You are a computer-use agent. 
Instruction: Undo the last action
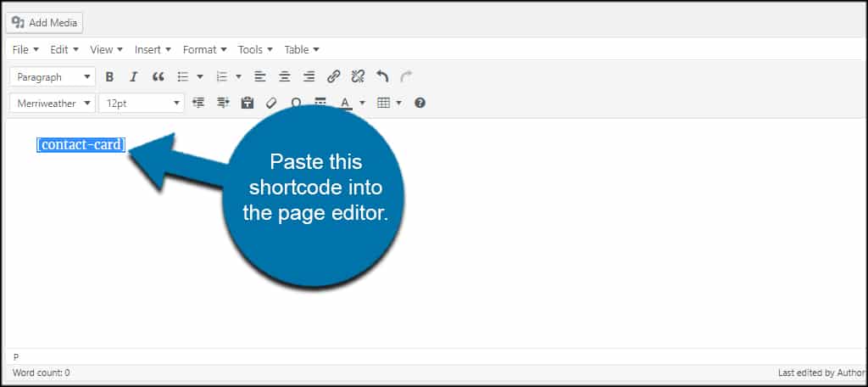[x=382, y=77]
